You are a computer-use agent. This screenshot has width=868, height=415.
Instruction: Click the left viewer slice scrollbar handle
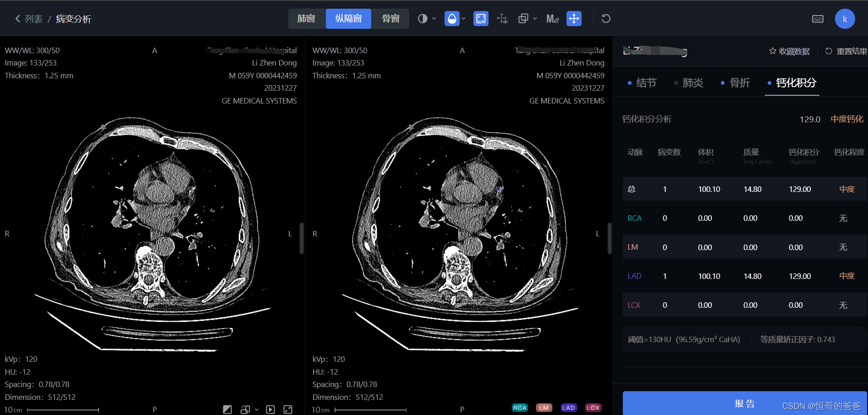(302, 238)
